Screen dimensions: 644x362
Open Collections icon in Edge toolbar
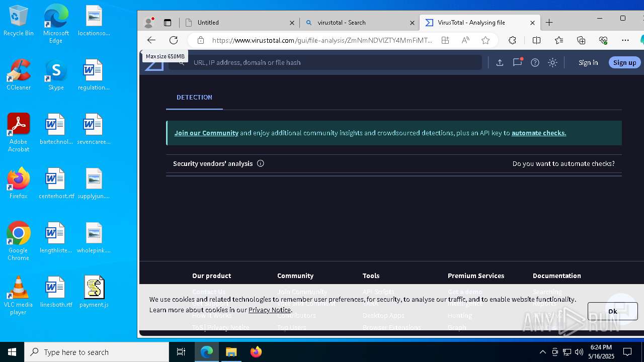[581, 40]
